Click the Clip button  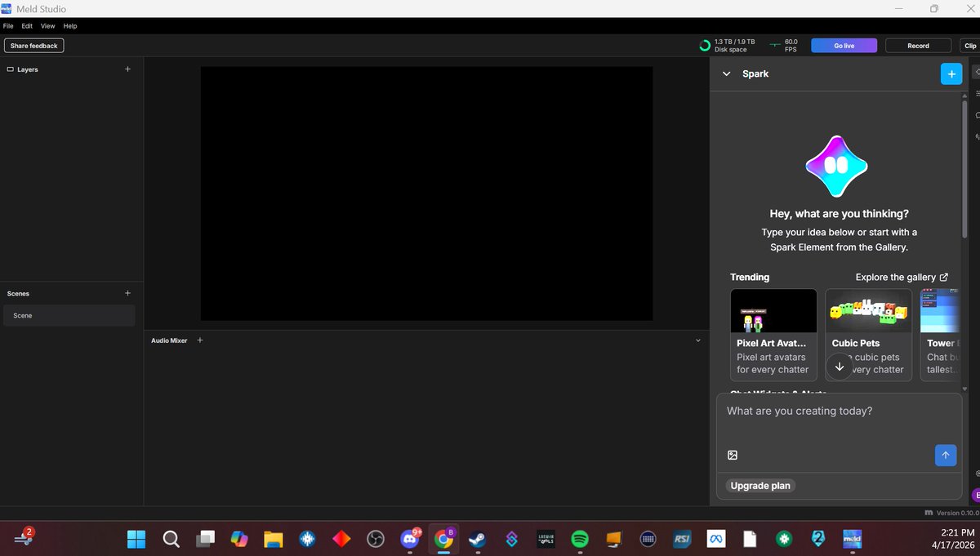tap(970, 46)
